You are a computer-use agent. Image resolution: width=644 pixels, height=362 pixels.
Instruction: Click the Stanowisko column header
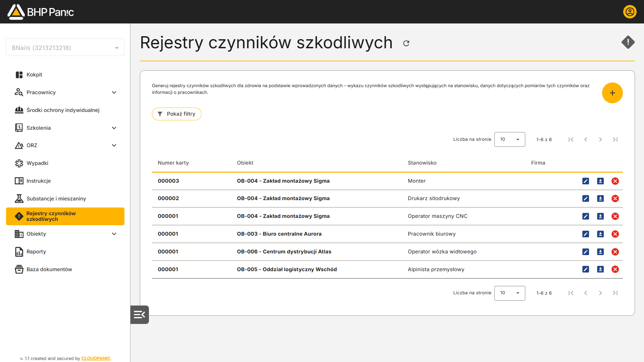(422, 163)
